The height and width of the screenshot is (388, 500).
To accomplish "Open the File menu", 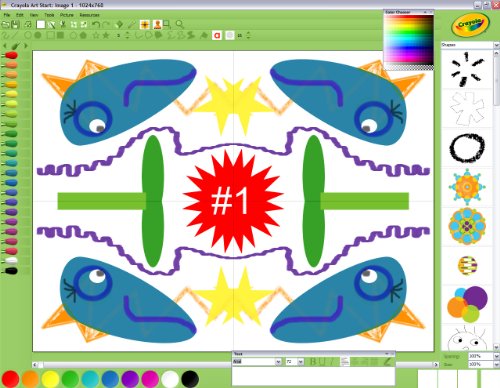I will point(7,15).
